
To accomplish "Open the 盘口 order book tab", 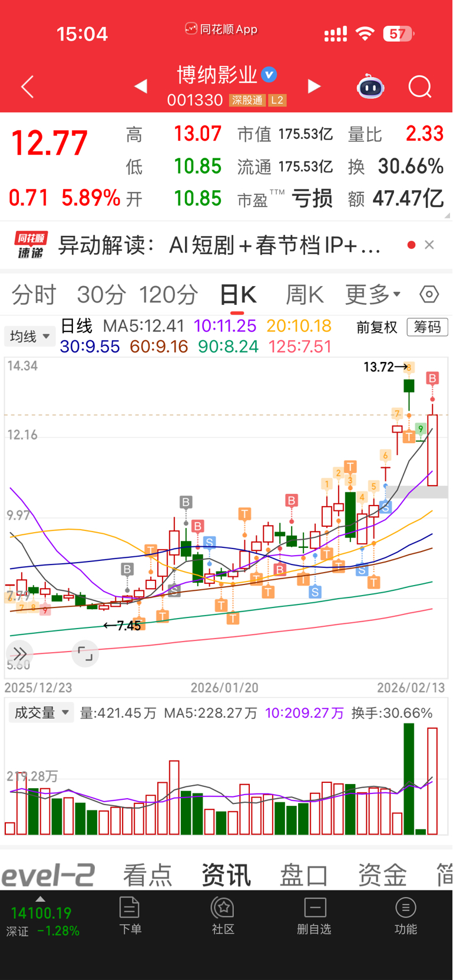I will pos(304,875).
